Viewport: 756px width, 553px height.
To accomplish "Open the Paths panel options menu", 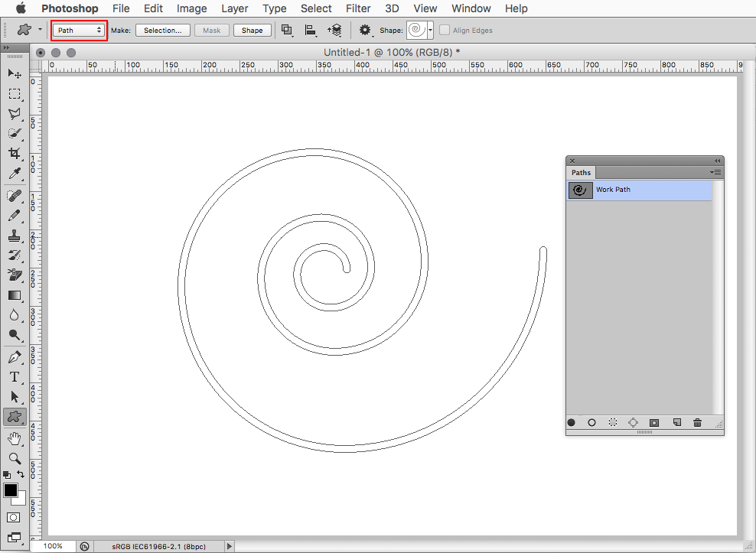I will click(716, 173).
